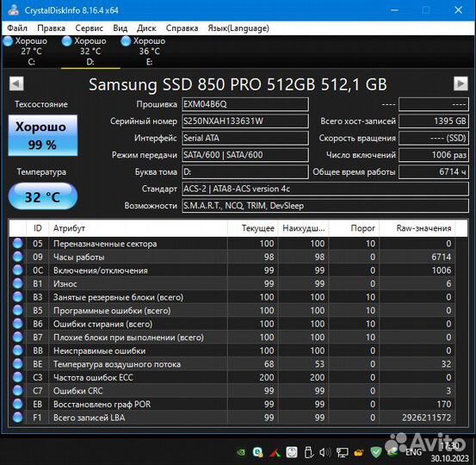Click raw value 2926211572
The height and width of the screenshot is (465, 476).
pyautogui.click(x=427, y=418)
